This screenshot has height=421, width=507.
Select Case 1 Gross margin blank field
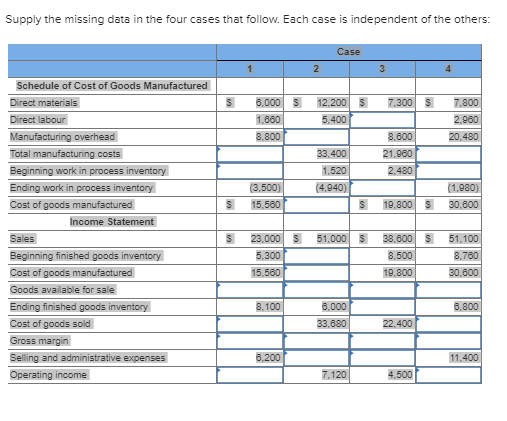click(x=250, y=341)
